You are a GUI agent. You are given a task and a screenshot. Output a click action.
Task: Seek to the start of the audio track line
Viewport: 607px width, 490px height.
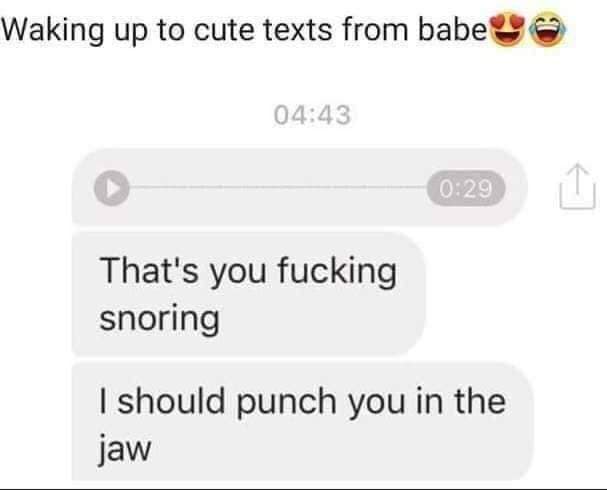[x=132, y=187]
